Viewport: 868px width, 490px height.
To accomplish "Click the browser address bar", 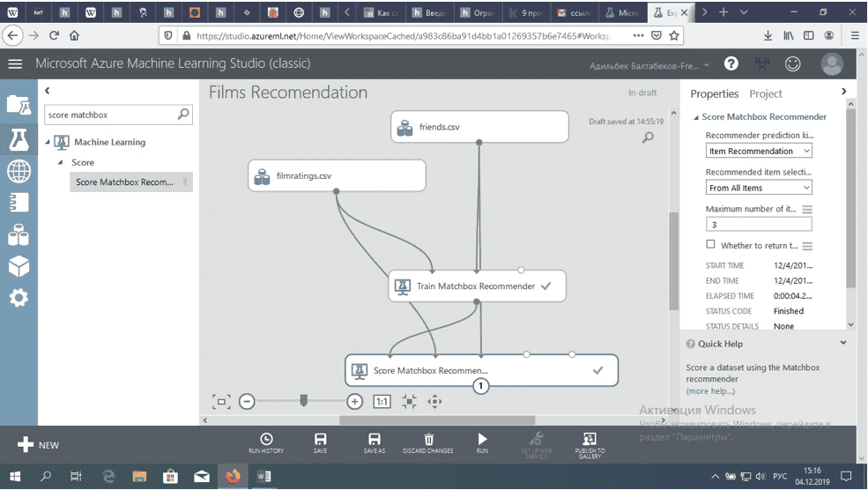I will 404,35.
